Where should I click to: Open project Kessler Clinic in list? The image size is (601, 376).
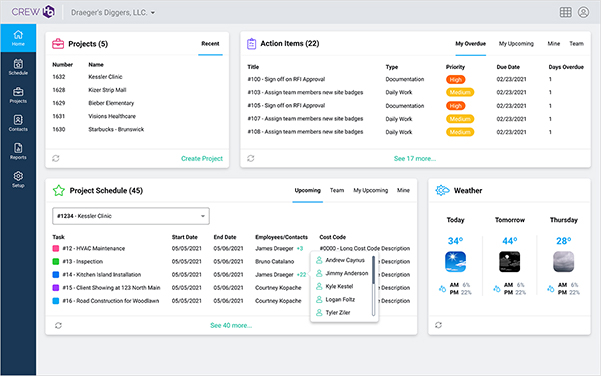click(x=105, y=77)
